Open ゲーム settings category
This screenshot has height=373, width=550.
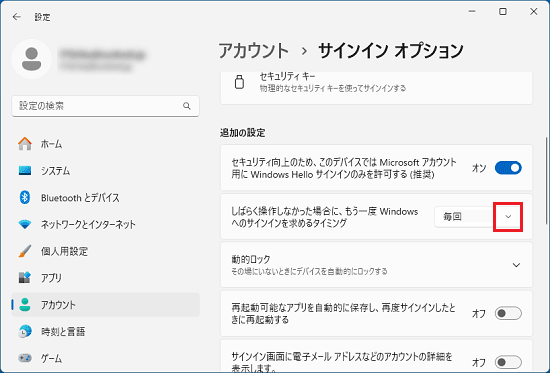click(x=105, y=358)
